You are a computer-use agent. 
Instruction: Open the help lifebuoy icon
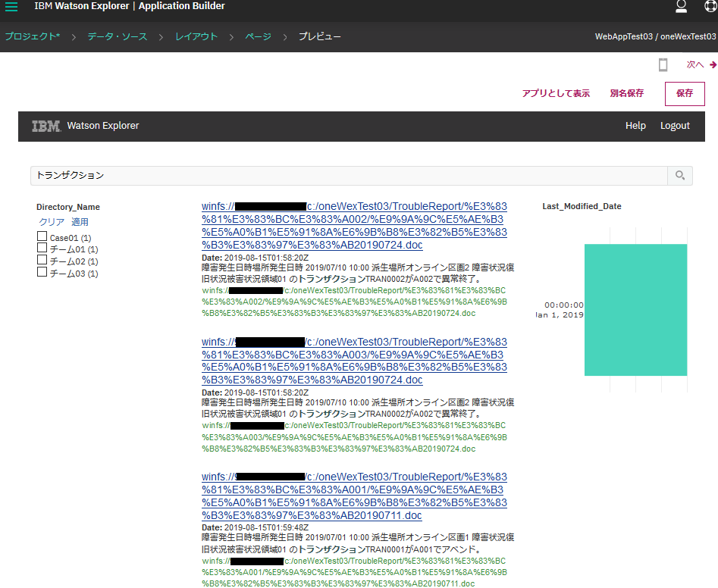[x=710, y=6]
